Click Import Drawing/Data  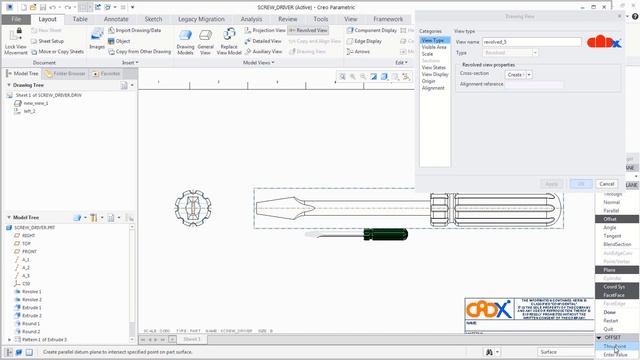coord(135,30)
